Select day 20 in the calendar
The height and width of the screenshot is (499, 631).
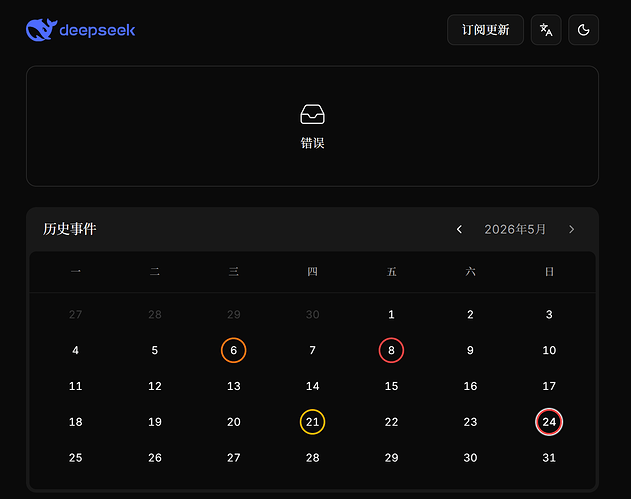pyautogui.click(x=233, y=422)
